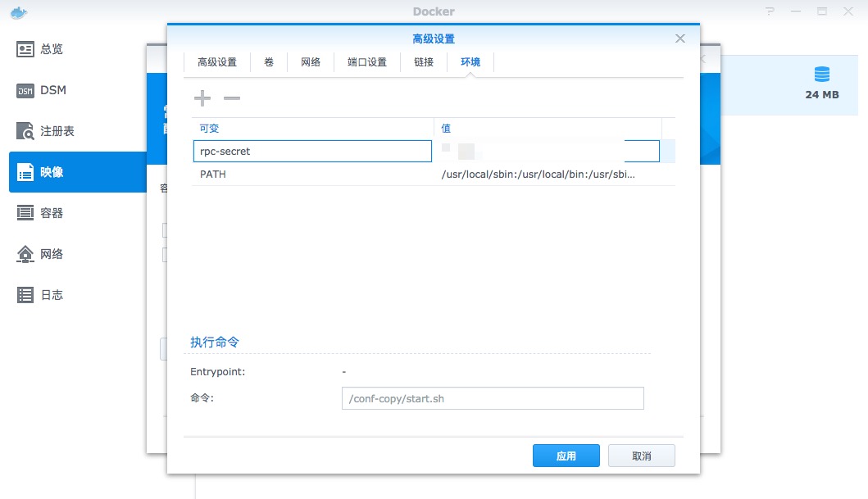The width and height of the screenshot is (868, 499).
Task: Click the 命令 command input field
Action: pos(492,399)
